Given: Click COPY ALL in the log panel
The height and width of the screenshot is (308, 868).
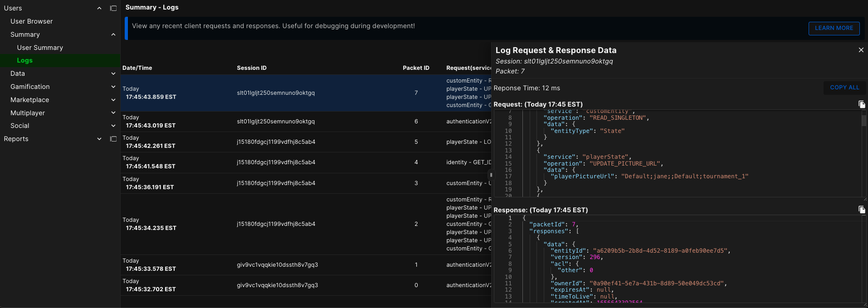Looking at the screenshot, I should pyautogui.click(x=844, y=88).
